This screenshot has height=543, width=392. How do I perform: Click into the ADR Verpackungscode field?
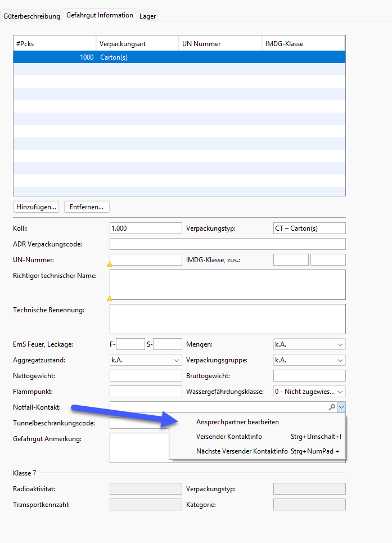(x=227, y=244)
